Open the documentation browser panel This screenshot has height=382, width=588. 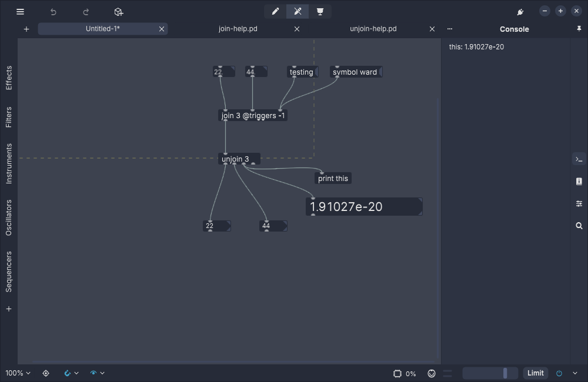579,182
